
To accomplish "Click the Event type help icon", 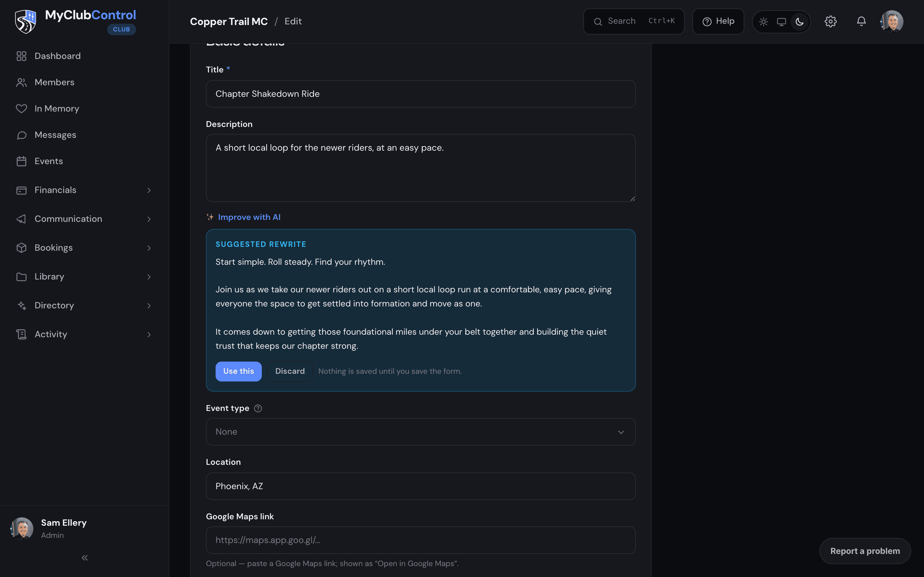I will click(x=258, y=408).
